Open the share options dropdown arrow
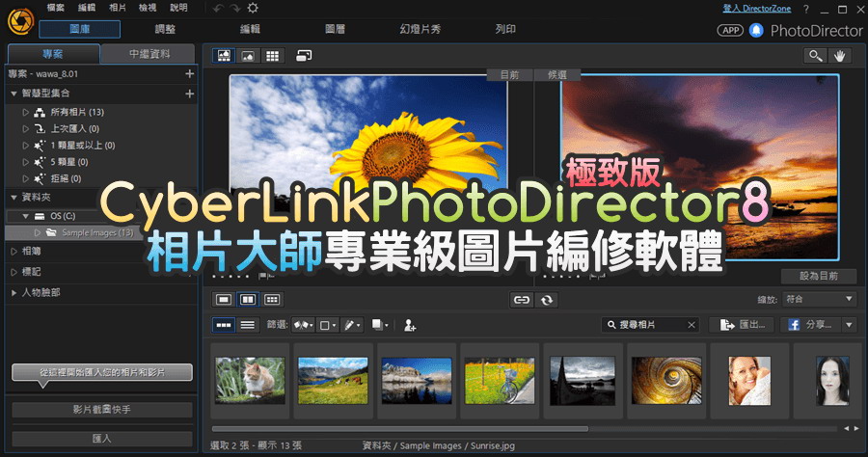This screenshot has width=868, height=457. (x=849, y=325)
